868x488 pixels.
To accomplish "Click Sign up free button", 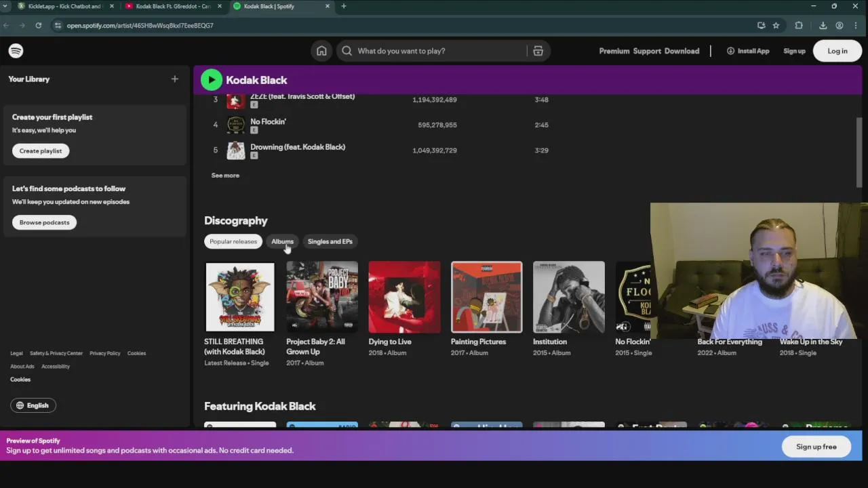I will (816, 447).
